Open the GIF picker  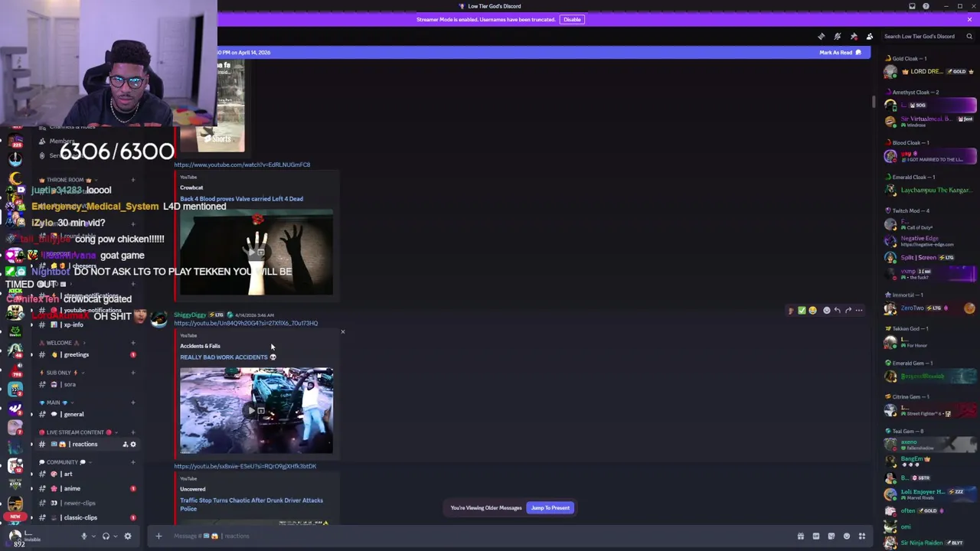[815, 536]
